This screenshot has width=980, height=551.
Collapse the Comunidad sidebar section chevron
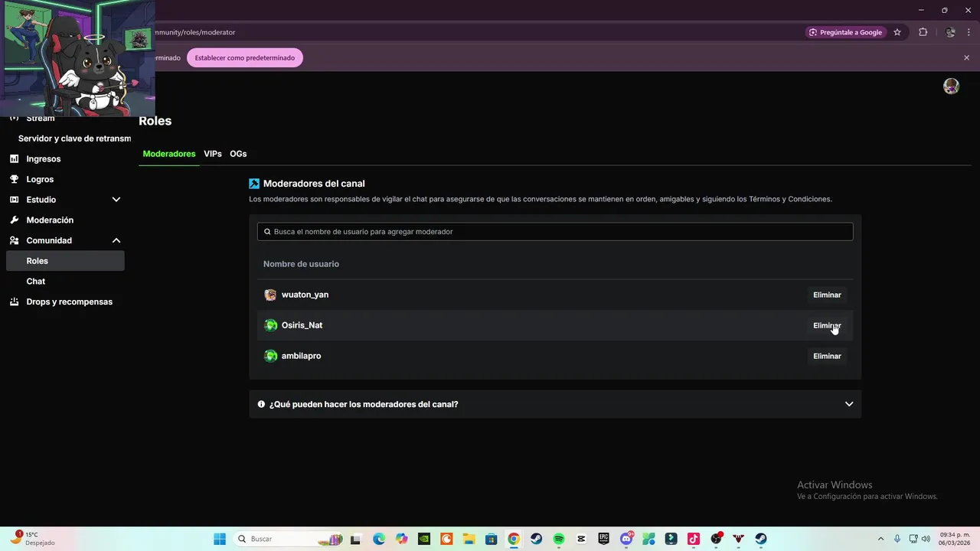[x=116, y=240]
